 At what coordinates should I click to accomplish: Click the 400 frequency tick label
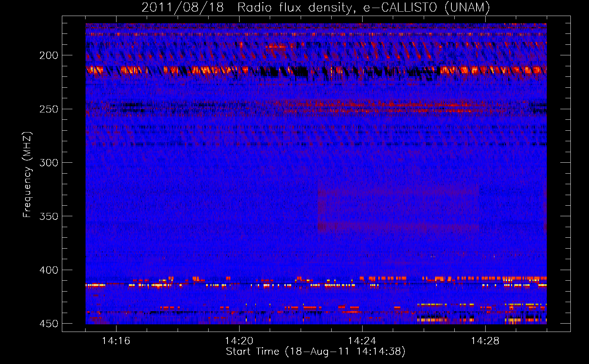49,270
